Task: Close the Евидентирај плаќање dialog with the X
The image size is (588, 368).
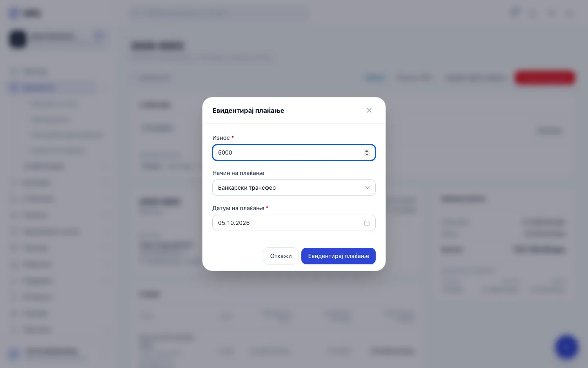Action: tap(369, 110)
